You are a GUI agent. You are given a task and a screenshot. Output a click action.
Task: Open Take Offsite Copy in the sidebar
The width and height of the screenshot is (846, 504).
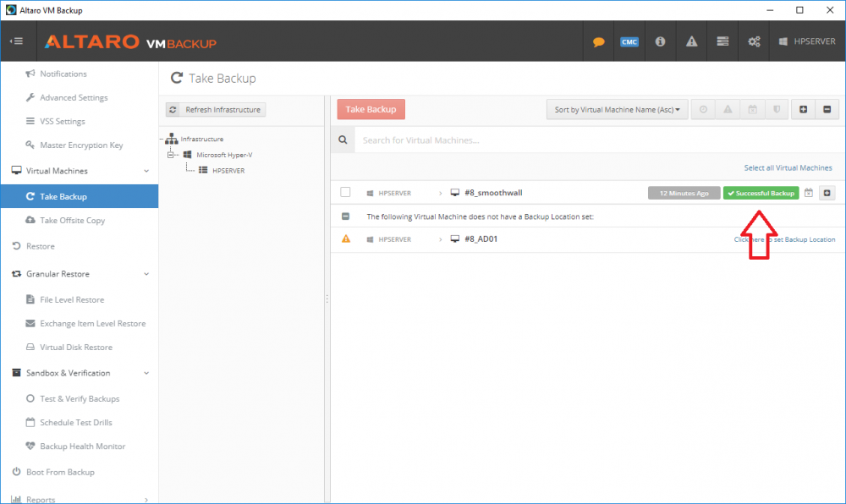pos(72,221)
